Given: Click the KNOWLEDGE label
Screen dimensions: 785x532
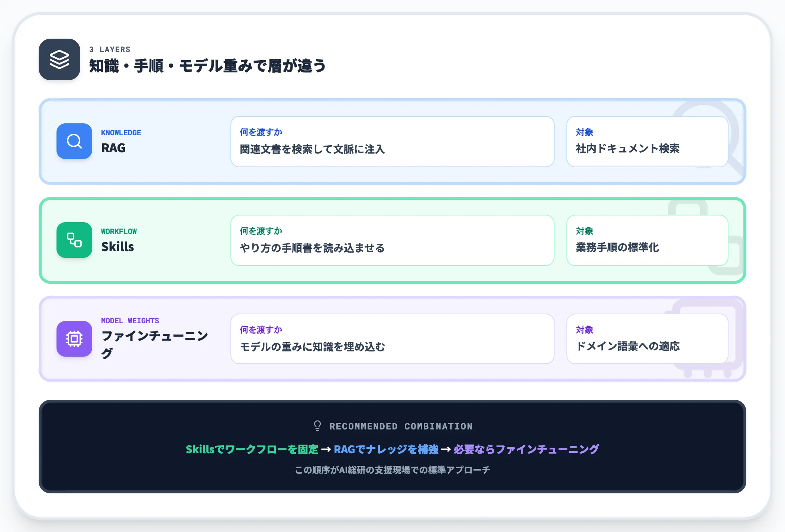Looking at the screenshot, I should [x=121, y=133].
